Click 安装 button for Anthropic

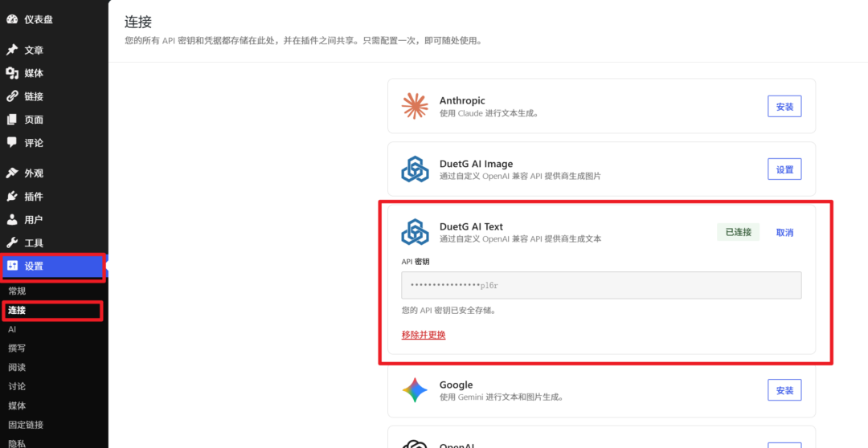784,106
